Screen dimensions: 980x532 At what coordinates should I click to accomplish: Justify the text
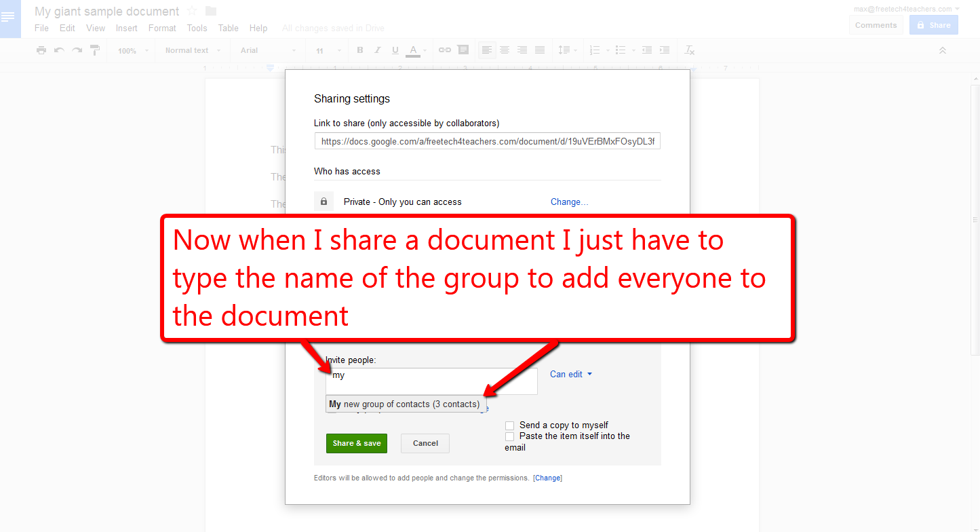[540, 50]
